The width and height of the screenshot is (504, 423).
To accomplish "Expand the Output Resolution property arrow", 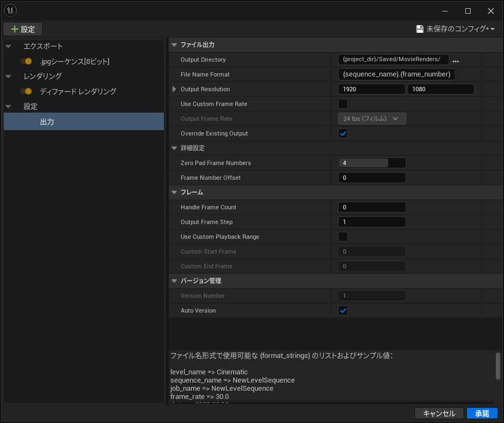I will [174, 89].
